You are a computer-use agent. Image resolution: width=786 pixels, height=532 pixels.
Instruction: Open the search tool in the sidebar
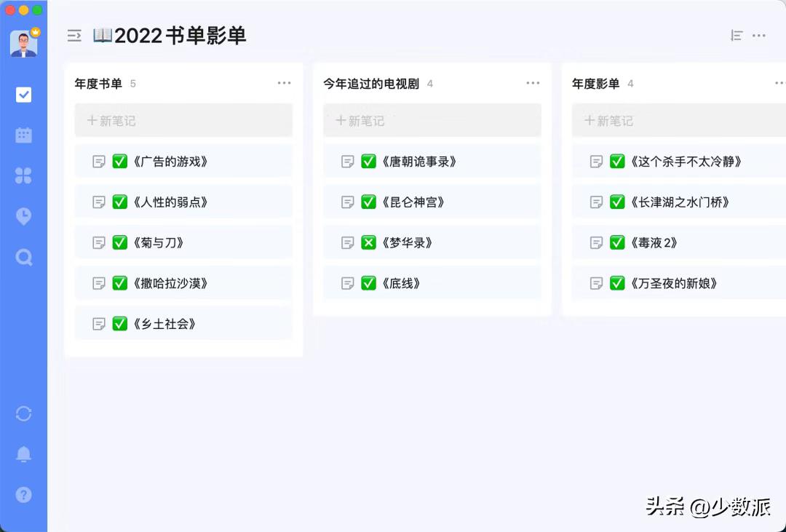coord(24,257)
